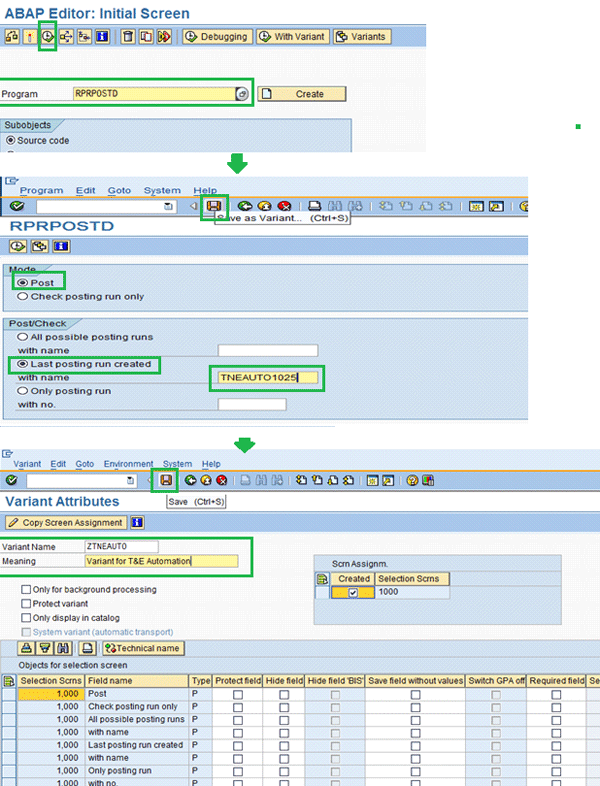Click the Copy Screen Assignment button
The height and width of the screenshot is (786, 600).
click(x=66, y=522)
